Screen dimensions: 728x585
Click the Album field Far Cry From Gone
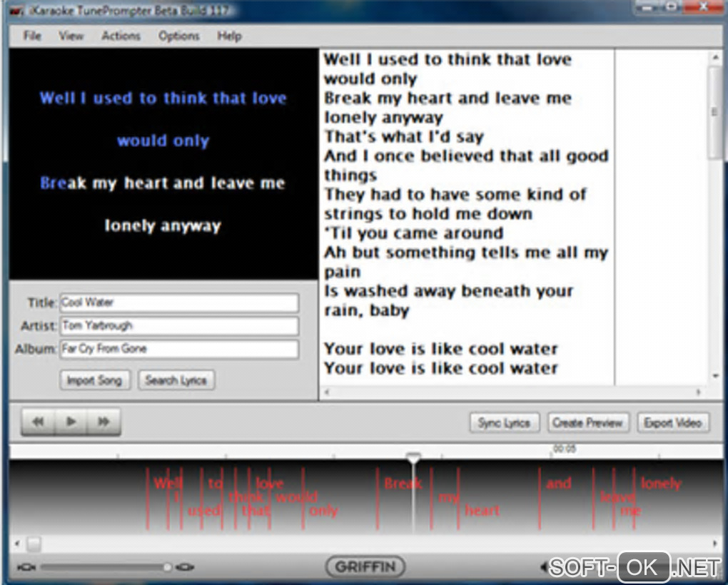click(179, 349)
